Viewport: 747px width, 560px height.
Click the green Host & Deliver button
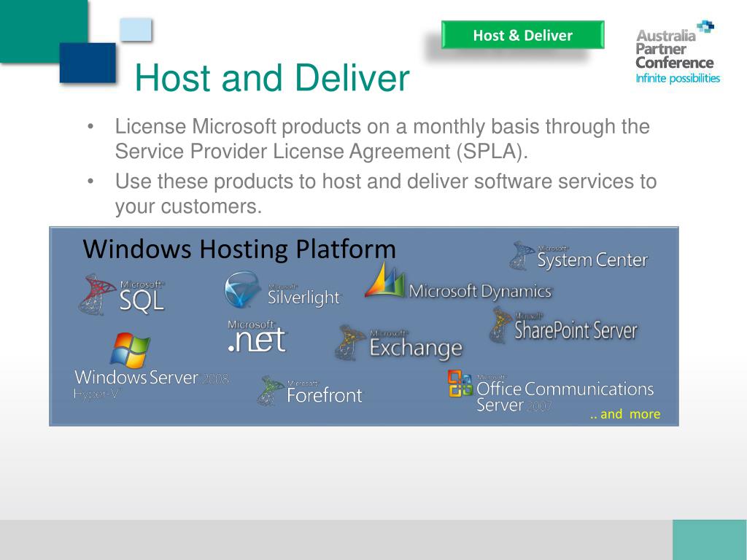point(522,35)
